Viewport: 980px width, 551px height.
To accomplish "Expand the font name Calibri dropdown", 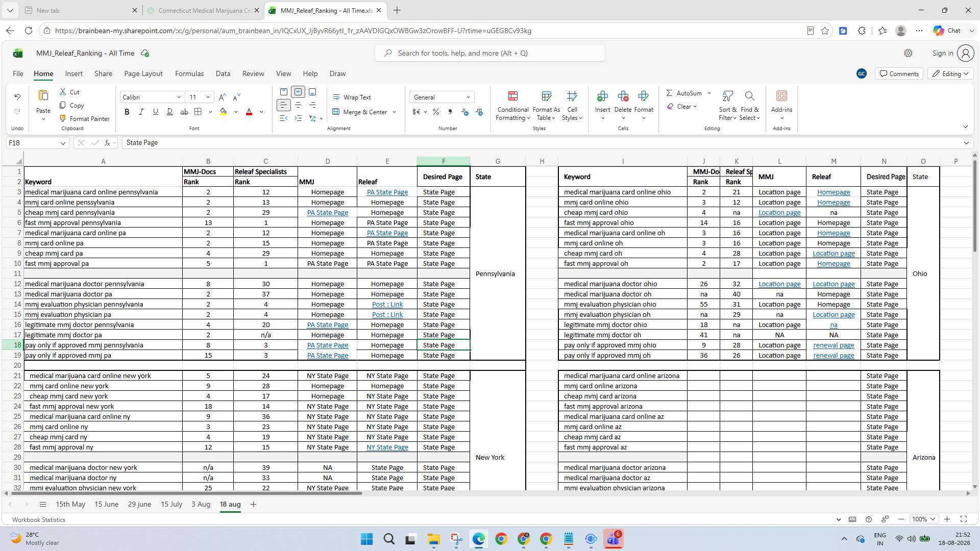I will (179, 97).
